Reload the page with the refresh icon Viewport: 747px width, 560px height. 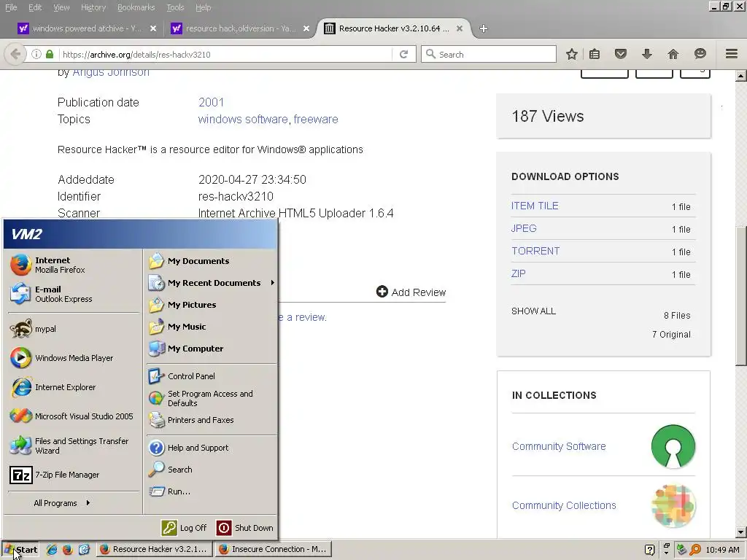tap(403, 54)
